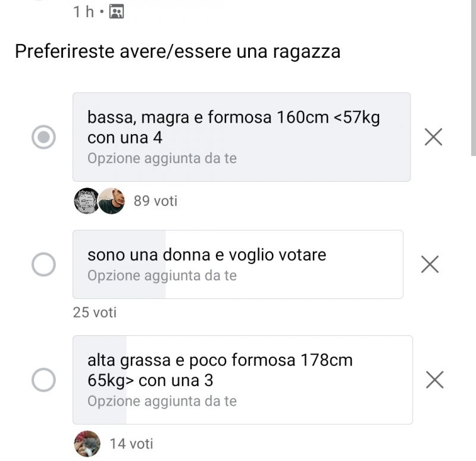
Task: Click the vertical scrollbar on the right edge
Action: (472, 77)
